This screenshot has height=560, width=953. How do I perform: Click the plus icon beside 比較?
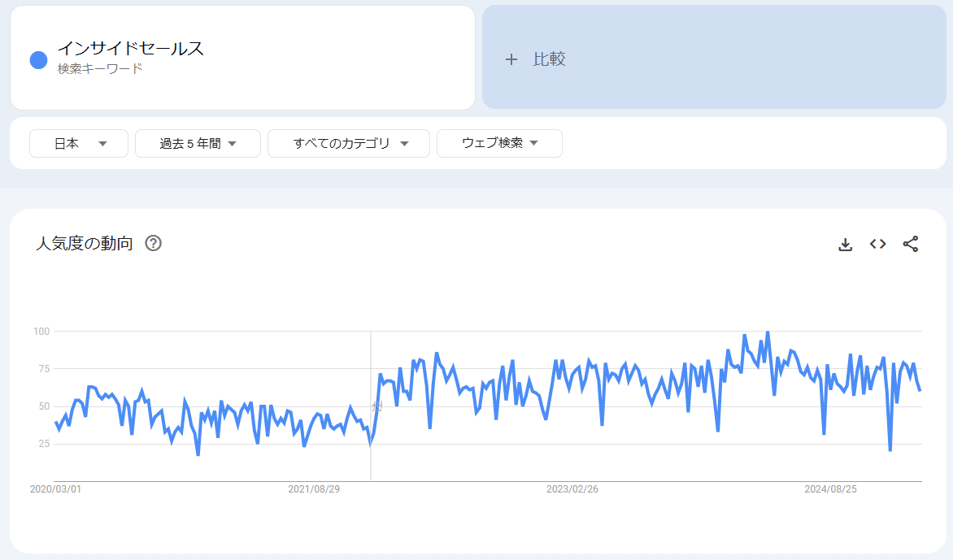(x=511, y=59)
